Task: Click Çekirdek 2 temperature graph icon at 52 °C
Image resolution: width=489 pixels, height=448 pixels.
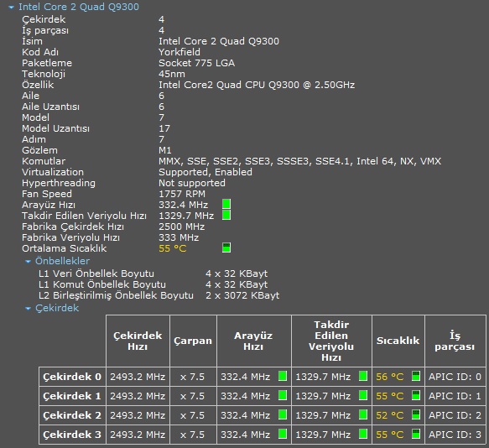Action: click(416, 414)
